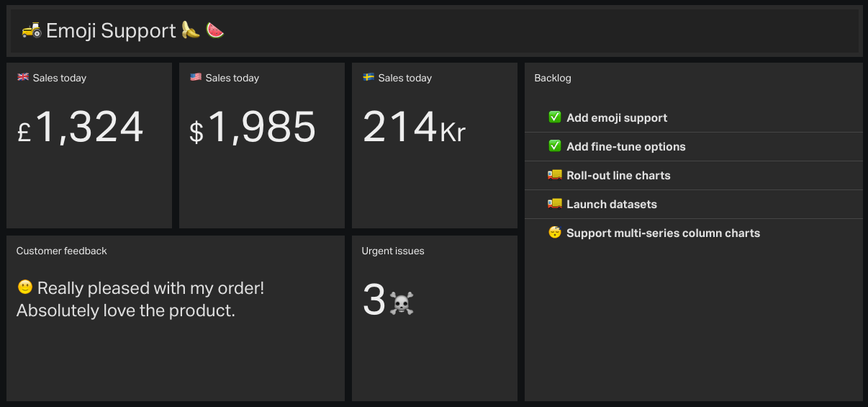Viewport: 868px width, 407px height.
Task: Click the Swedish flag beside Sales today
Action: [x=369, y=77]
